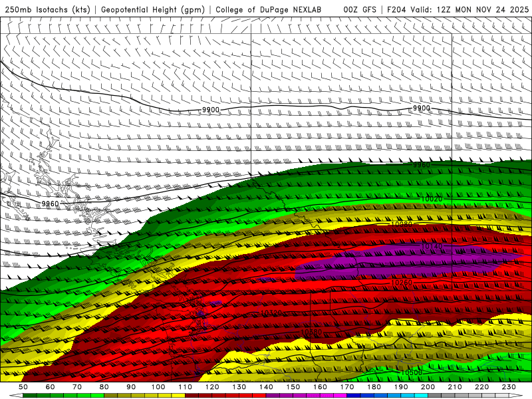532x399 pixels.
Task: Click the 9960 label atop the green shading
Action: (422, 165)
